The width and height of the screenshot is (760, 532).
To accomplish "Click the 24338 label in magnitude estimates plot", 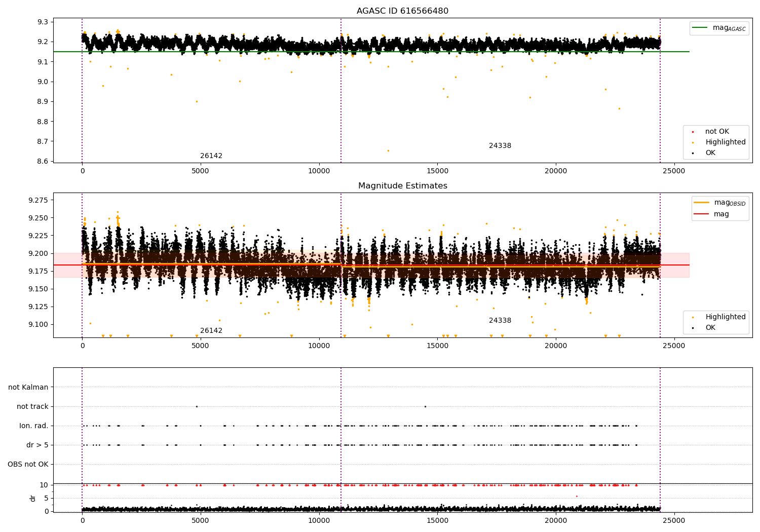I will pos(500,321).
